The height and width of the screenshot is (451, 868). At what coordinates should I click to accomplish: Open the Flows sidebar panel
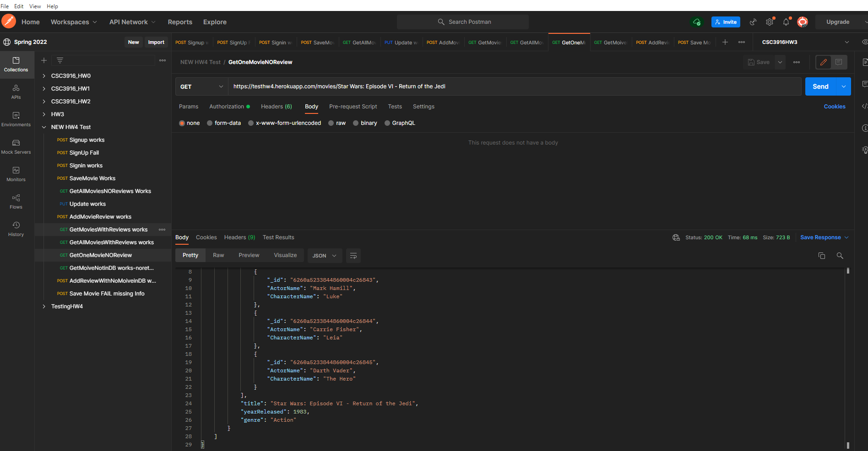coord(16,202)
